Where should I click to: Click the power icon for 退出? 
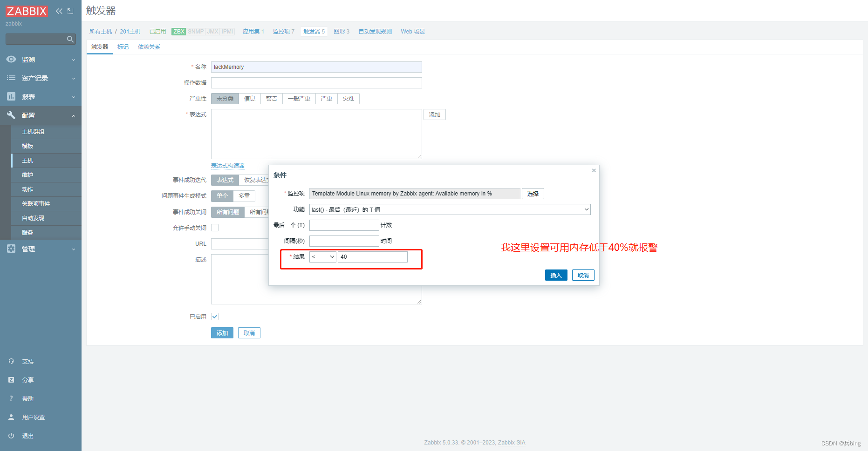click(x=11, y=436)
